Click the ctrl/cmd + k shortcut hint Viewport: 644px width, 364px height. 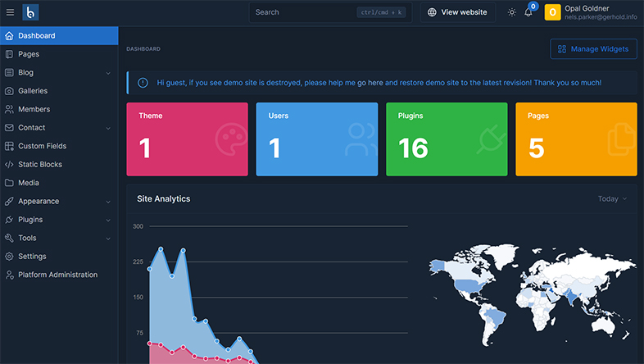pyautogui.click(x=381, y=12)
